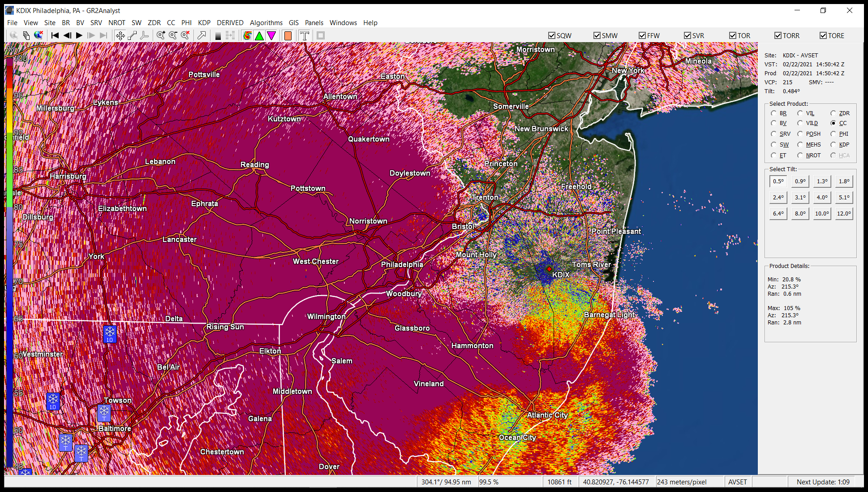
Task: Open the Algorithms menu
Action: 266,23
